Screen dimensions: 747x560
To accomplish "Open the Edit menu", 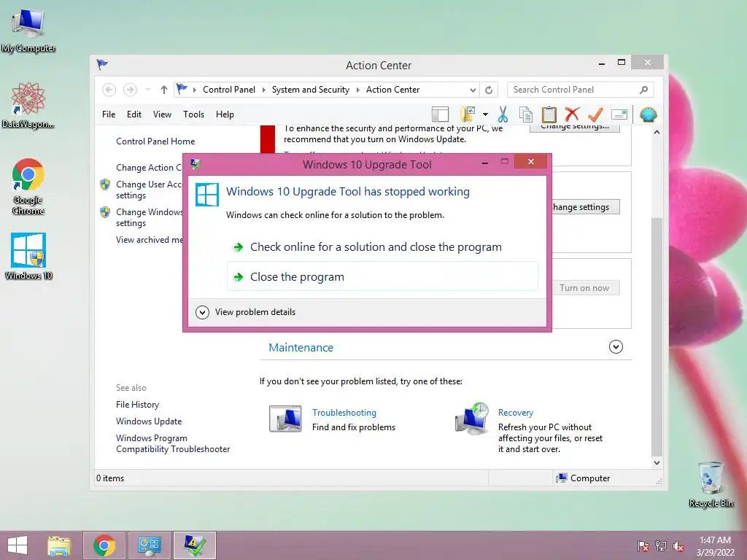I will point(134,114).
